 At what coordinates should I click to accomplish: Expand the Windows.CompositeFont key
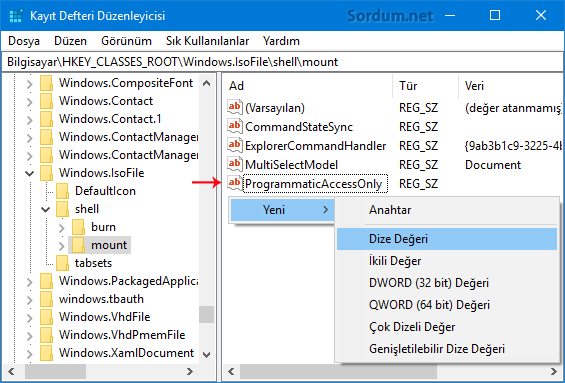(30, 84)
